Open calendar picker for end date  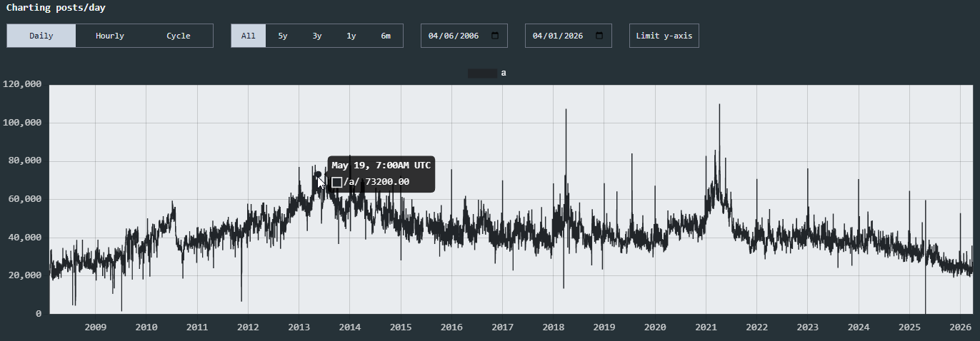[x=599, y=36]
